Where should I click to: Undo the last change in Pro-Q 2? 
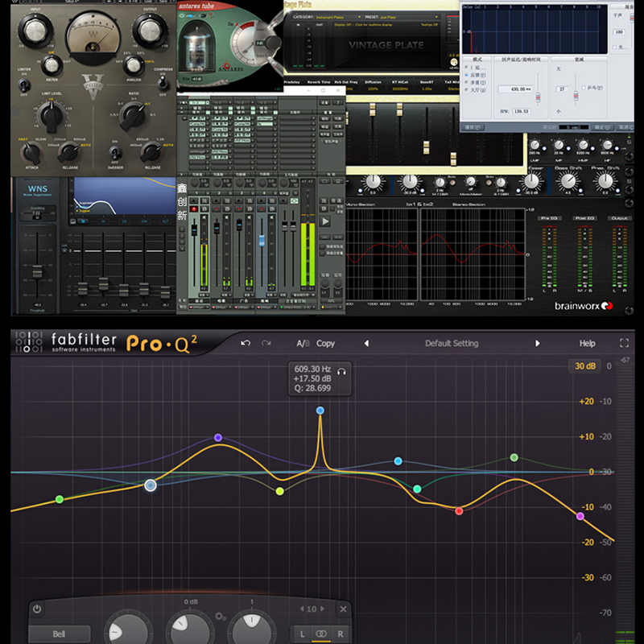(x=246, y=343)
